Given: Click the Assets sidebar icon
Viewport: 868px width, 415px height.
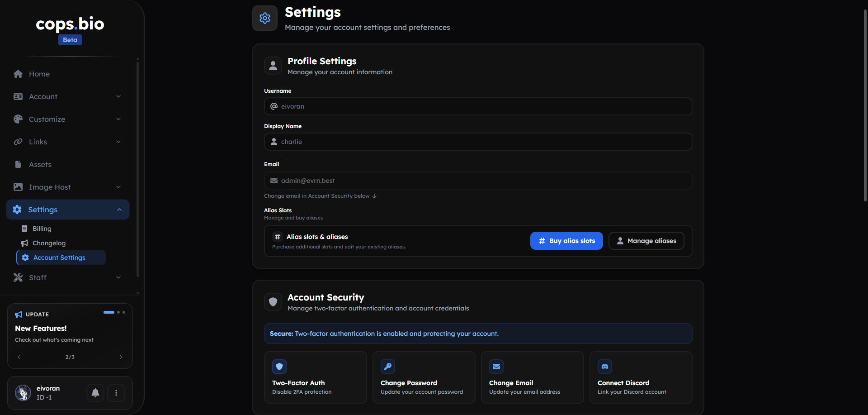Looking at the screenshot, I should (18, 164).
